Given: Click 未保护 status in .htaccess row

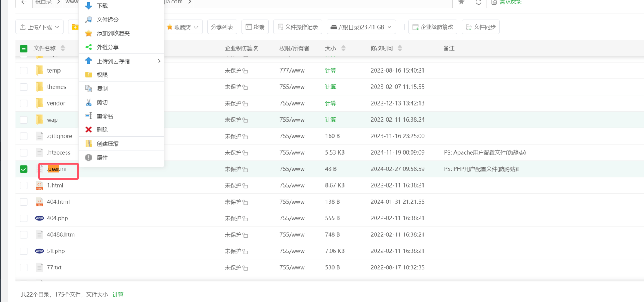Looking at the screenshot, I should pos(233,153).
